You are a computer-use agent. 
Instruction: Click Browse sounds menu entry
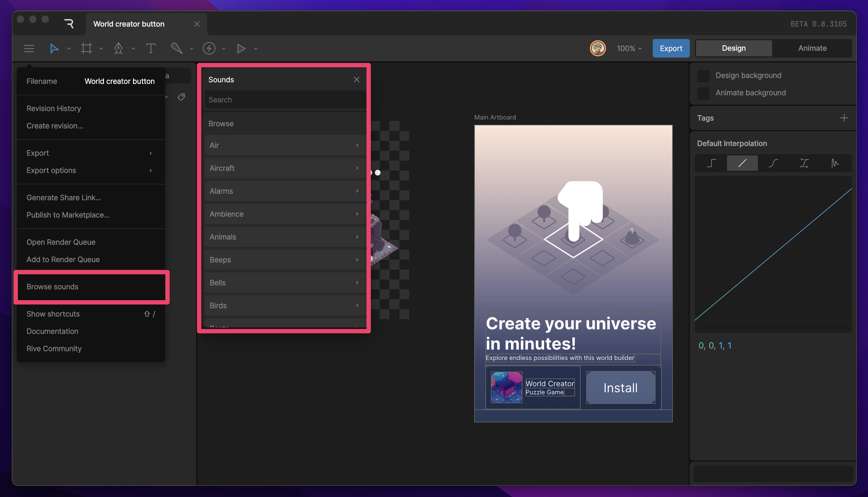click(53, 287)
